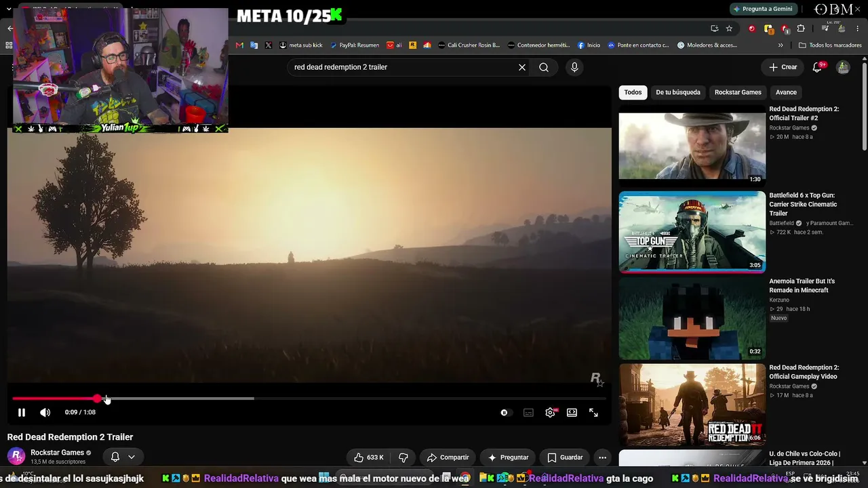Open the Moledores & acces... bookmark
The image size is (868, 488).
(x=707, y=45)
